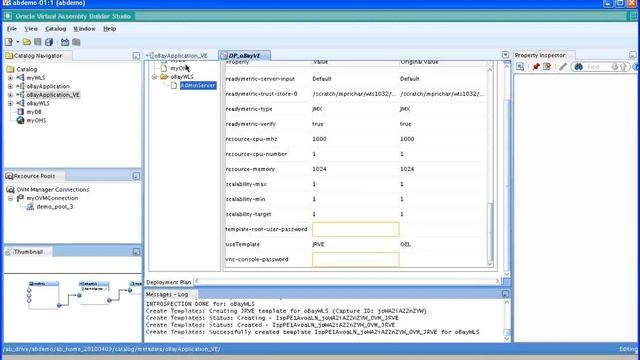This screenshot has width=640, height=360.
Task: Select the Property Inspector tab
Action: [540, 55]
